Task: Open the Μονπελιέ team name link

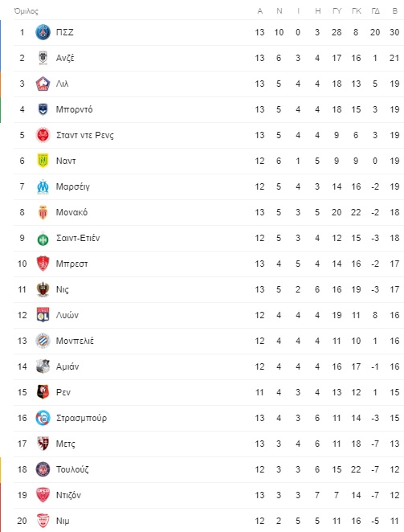Action: [x=75, y=341]
